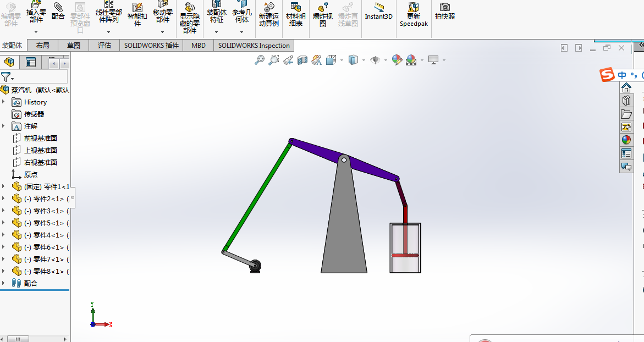Toggle Instant3D in the ribbon
Screen dimensions: 644x342
[379, 12]
